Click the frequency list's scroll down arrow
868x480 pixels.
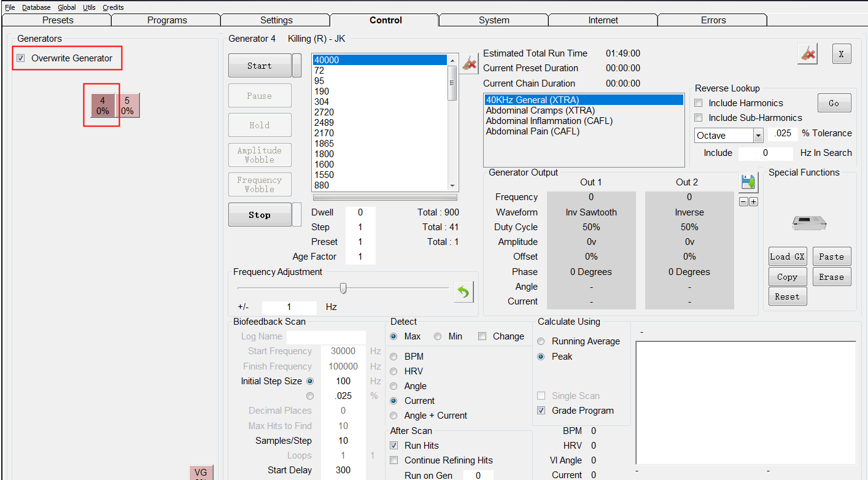click(x=452, y=186)
